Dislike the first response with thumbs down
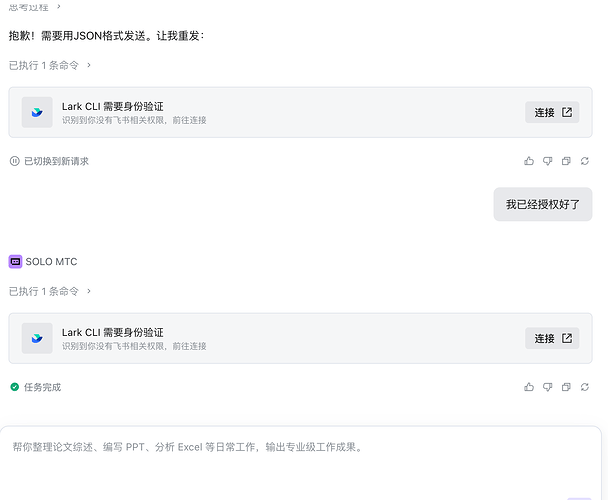 tap(548, 161)
